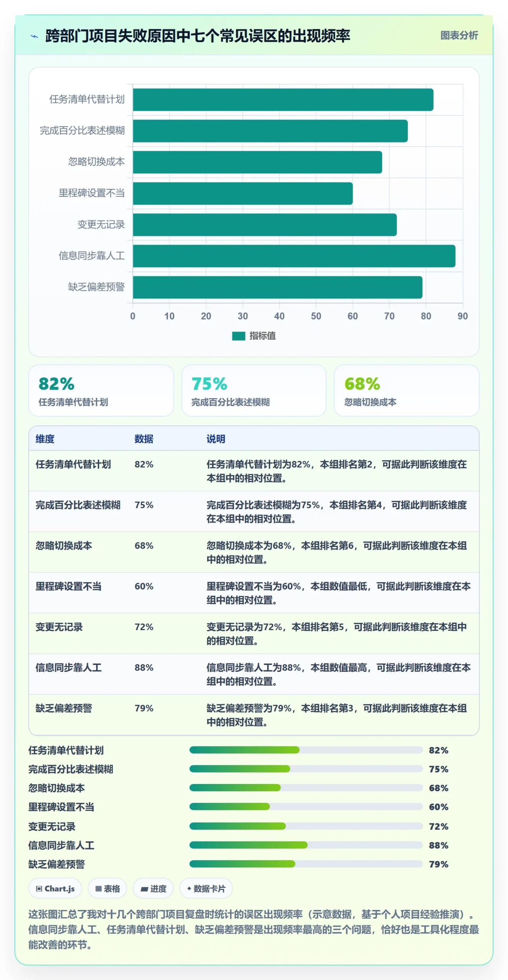Click the 表格 tag chip
Viewport: 508px width, 980px height.
click(108, 888)
